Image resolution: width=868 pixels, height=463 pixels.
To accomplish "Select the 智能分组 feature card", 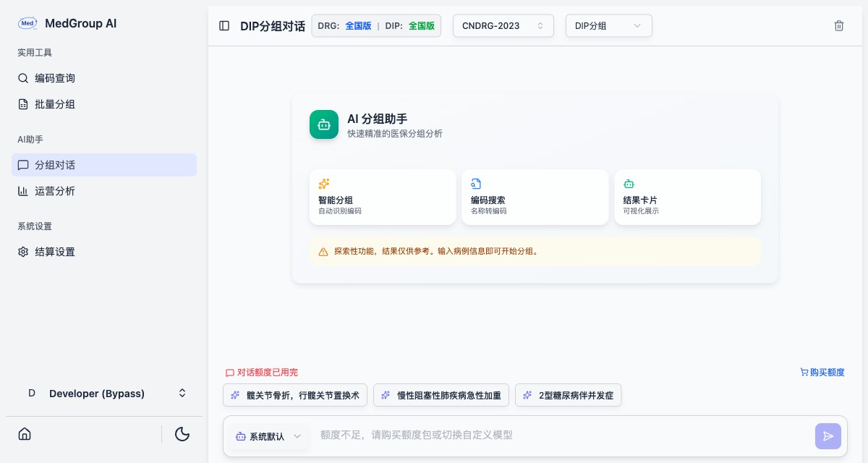I will pyautogui.click(x=383, y=197).
